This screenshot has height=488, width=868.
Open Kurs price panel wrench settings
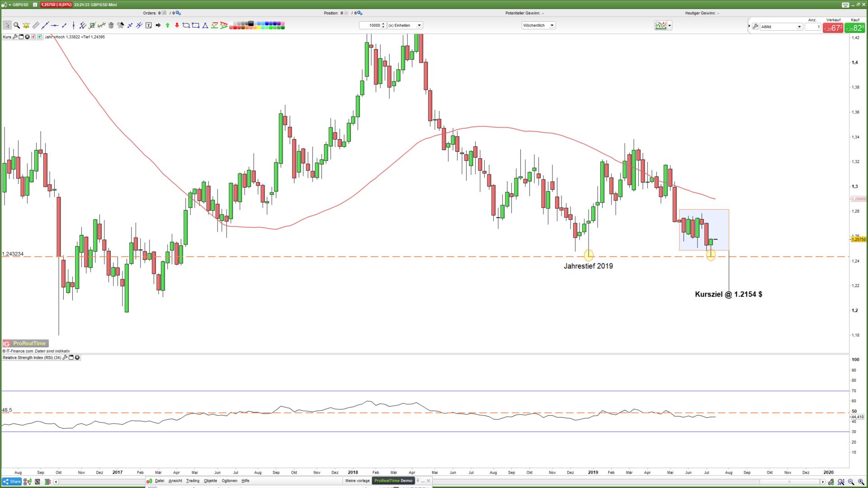[15, 37]
